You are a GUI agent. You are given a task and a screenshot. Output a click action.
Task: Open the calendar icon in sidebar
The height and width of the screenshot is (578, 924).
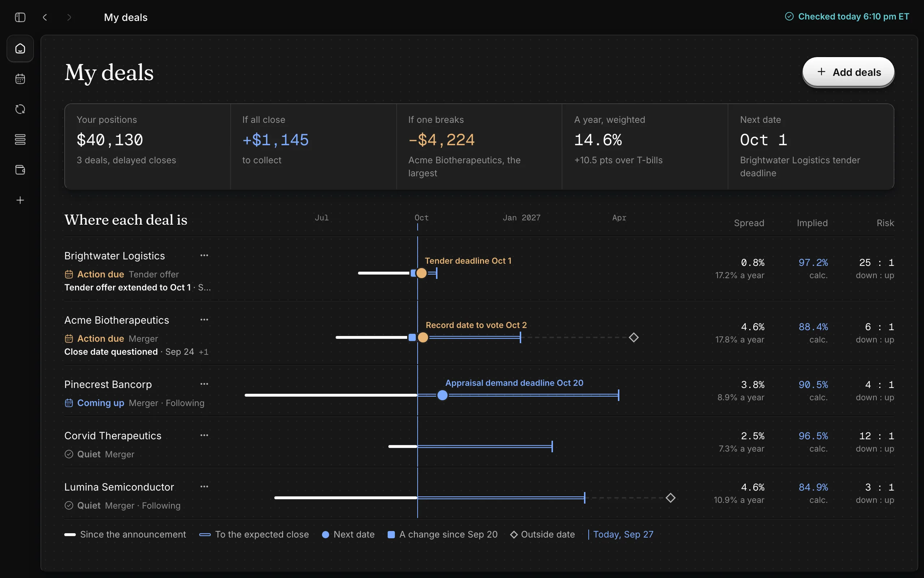coord(20,79)
